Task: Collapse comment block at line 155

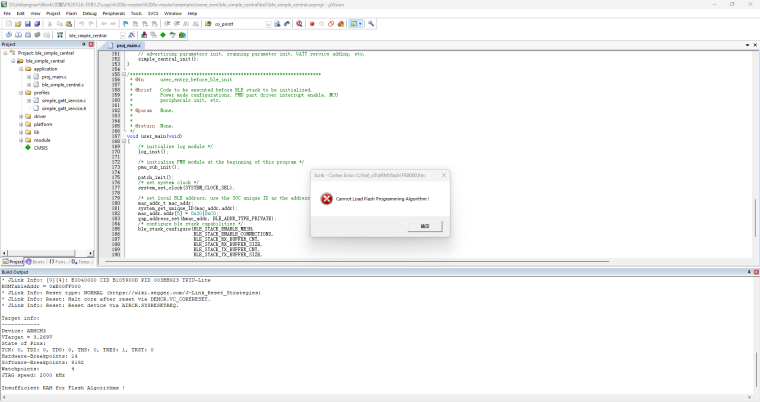Action: 124,74
